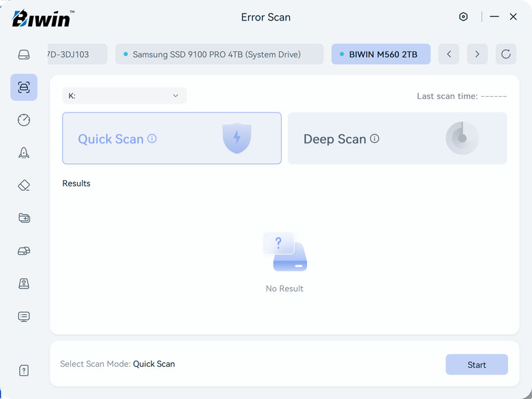Close the Biwin window
Image resolution: width=532 pixels, height=399 pixels.
point(513,16)
